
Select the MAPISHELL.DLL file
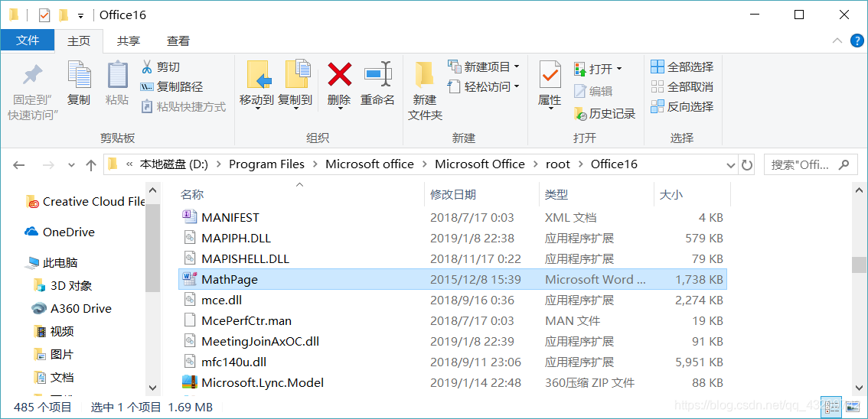tap(453, 258)
